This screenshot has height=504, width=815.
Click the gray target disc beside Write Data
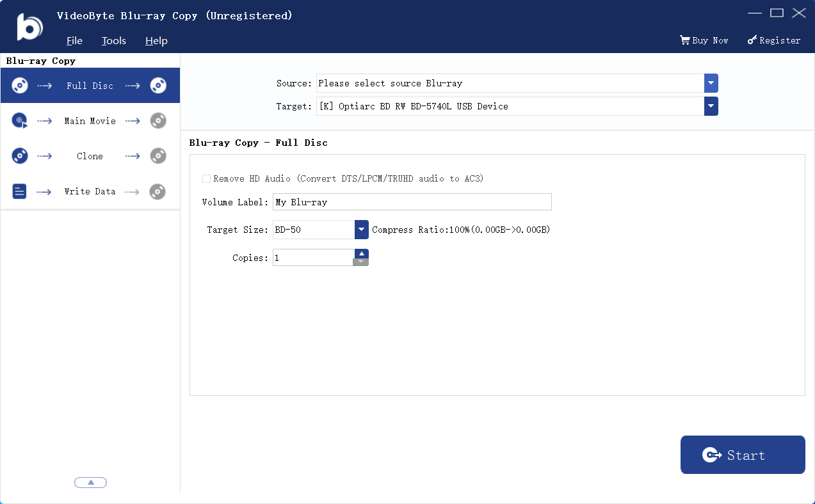(x=158, y=191)
